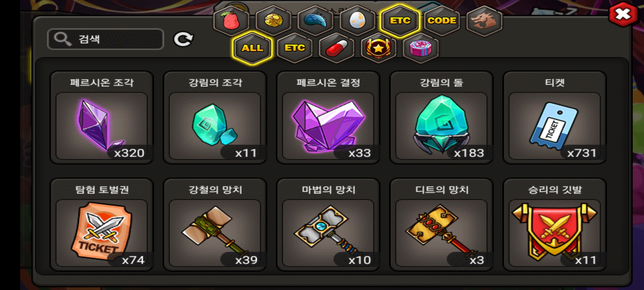Screen dimensions: 644x290
Task: Filter by pink gift box icon
Action: pos(421,48)
